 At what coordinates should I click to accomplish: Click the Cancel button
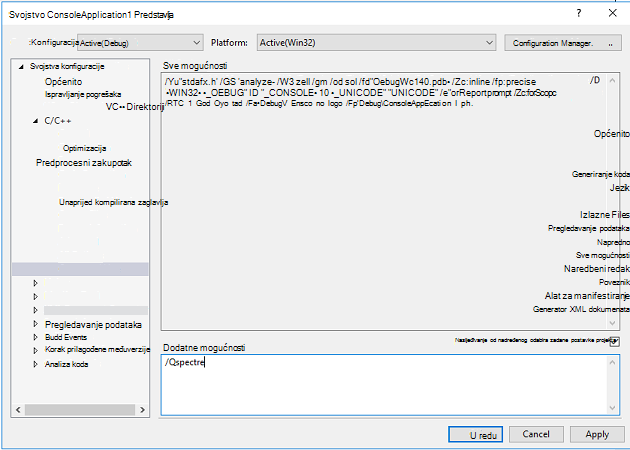(x=536, y=434)
